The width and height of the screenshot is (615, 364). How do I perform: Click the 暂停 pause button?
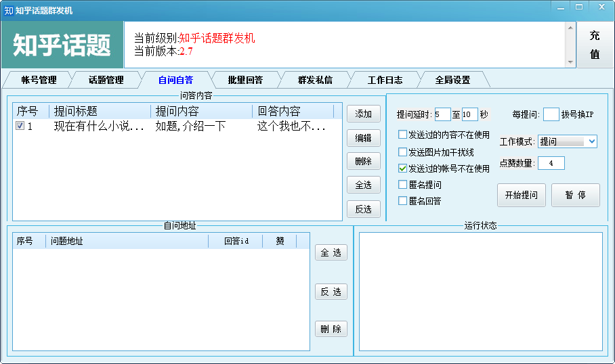click(x=576, y=195)
